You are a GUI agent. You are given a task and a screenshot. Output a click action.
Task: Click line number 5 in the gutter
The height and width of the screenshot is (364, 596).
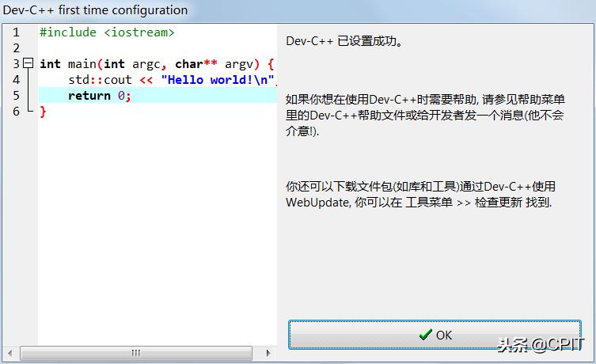click(x=16, y=96)
